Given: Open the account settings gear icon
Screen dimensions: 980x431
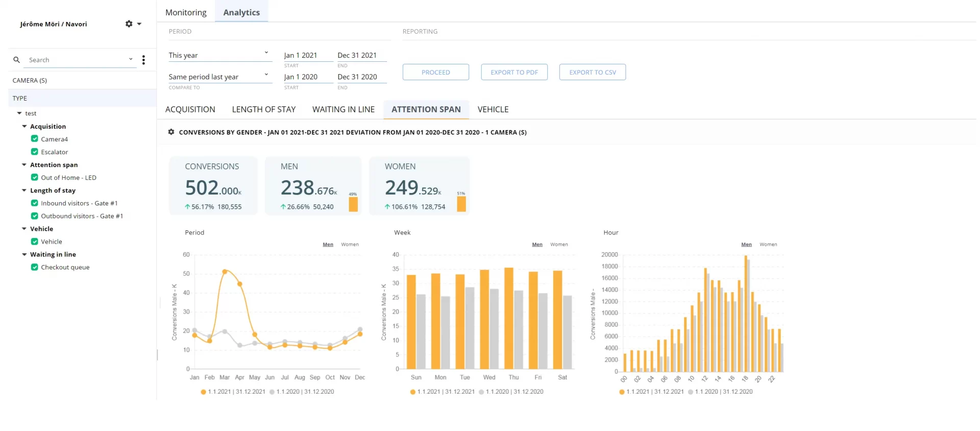Looking at the screenshot, I should pos(129,24).
